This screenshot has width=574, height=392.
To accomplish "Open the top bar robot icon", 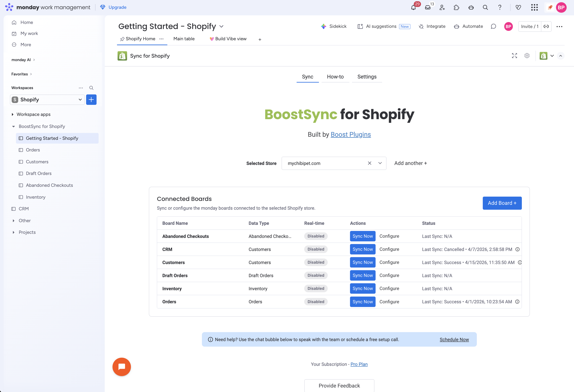I will pos(471,7).
